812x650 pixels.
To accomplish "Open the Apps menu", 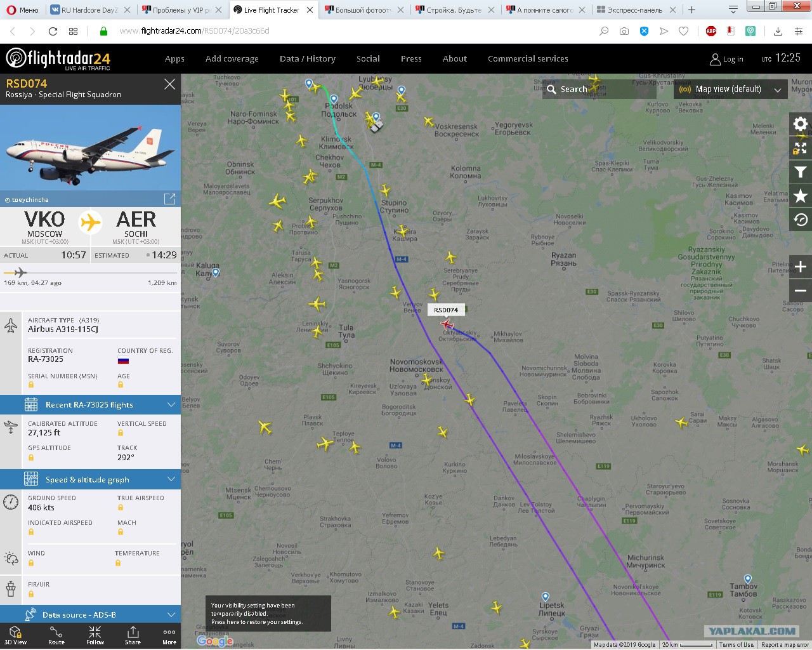I will (x=174, y=58).
